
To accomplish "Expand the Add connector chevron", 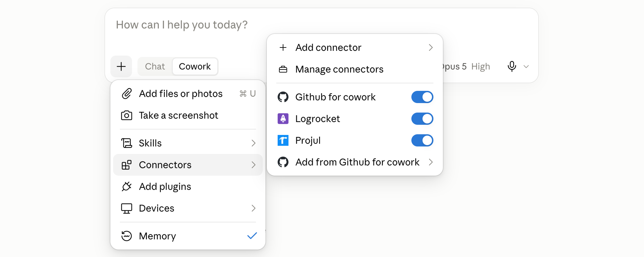I will [431, 47].
